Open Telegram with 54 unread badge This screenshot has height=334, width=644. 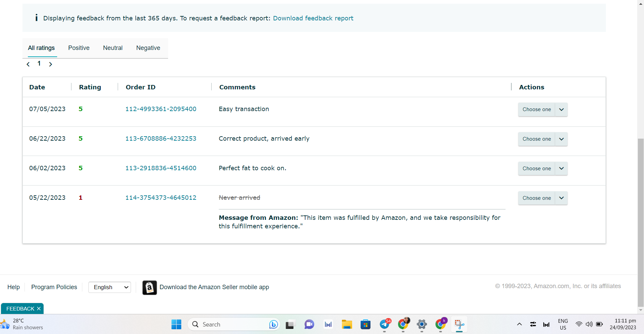coord(385,324)
